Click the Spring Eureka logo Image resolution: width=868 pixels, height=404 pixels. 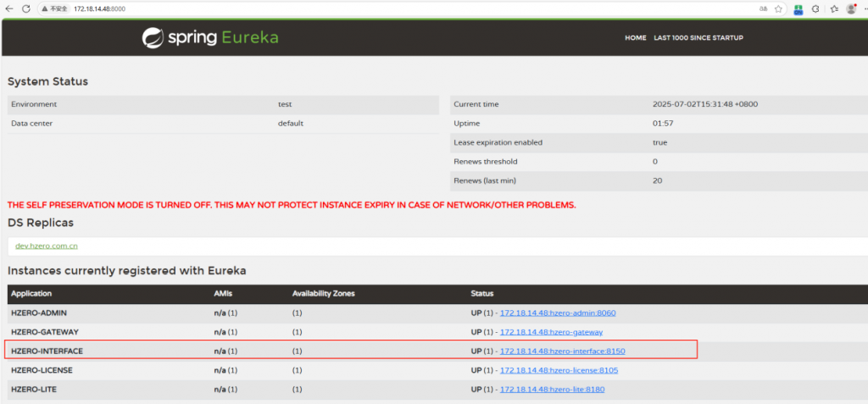[x=210, y=37]
